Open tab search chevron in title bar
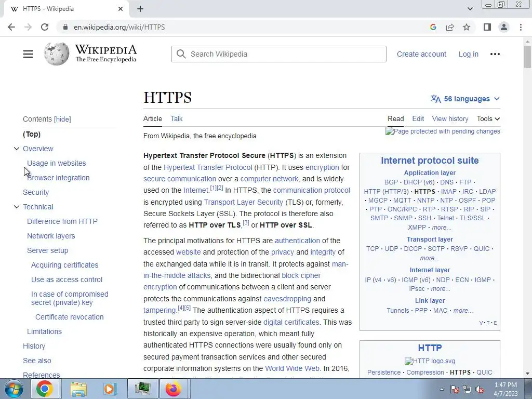532x399 pixels. [x=470, y=9]
